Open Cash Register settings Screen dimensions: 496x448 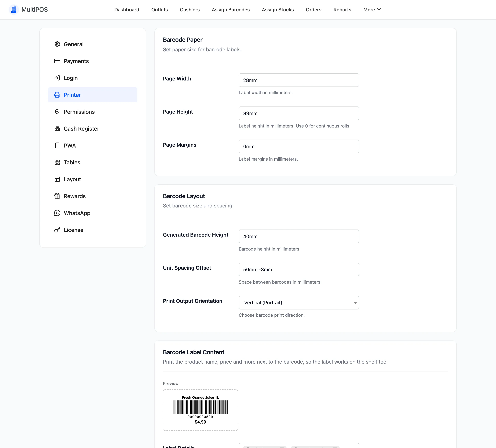tap(93, 129)
